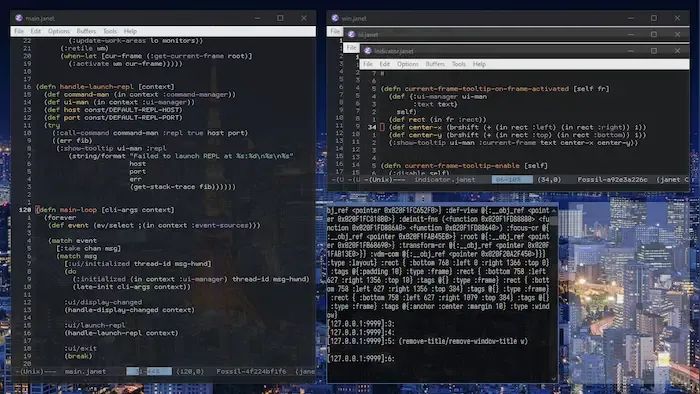Open Help menu in indicator.janet window

479,64
